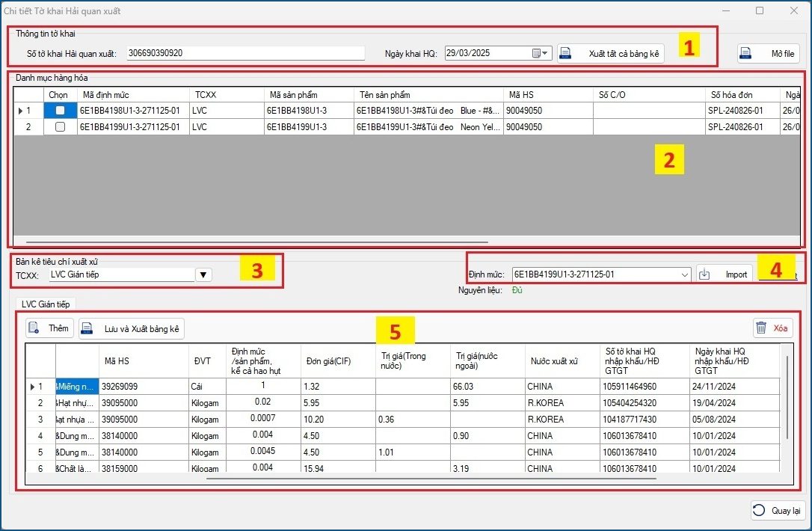Click the 'Xóa' trash bin icon
This screenshot has height=531, width=812.
[x=761, y=328]
